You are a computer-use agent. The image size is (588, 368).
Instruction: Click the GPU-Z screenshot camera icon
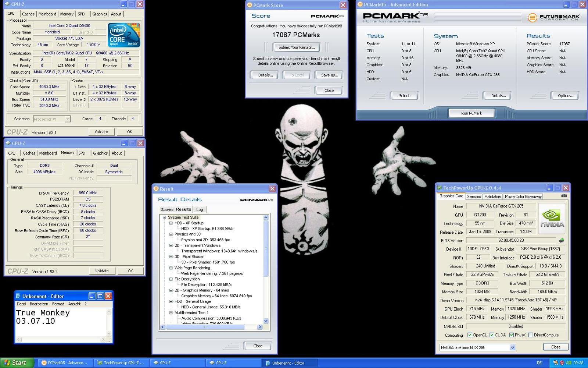(564, 196)
